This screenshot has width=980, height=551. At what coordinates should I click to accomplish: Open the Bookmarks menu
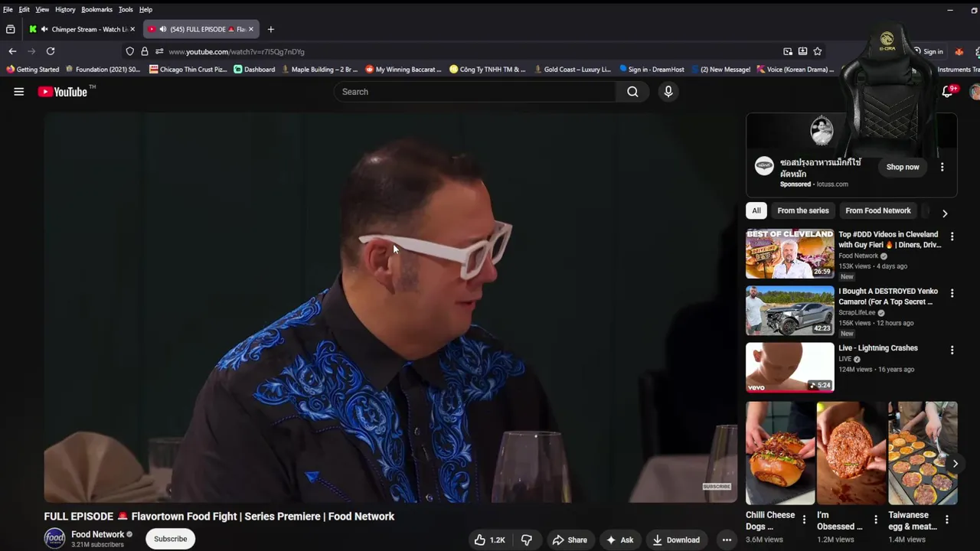pos(97,9)
